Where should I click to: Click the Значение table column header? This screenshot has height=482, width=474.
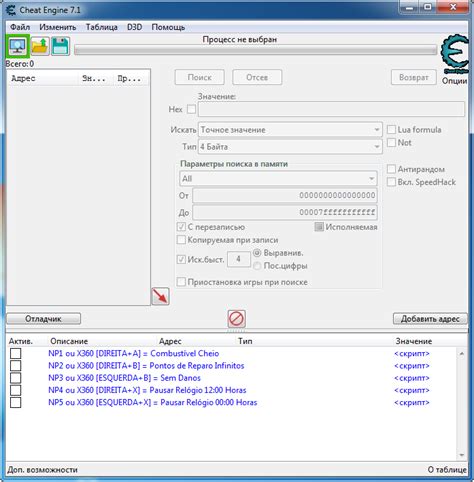[414, 341]
